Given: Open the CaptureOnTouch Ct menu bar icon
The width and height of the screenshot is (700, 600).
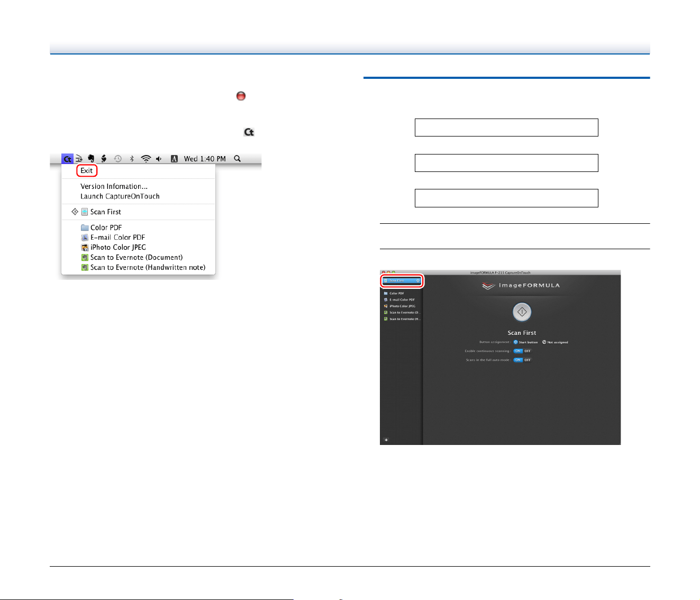Looking at the screenshot, I should (67, 159).
